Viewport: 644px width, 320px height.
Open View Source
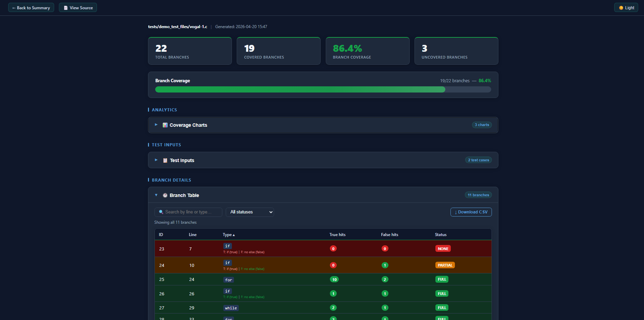(78, 7)
